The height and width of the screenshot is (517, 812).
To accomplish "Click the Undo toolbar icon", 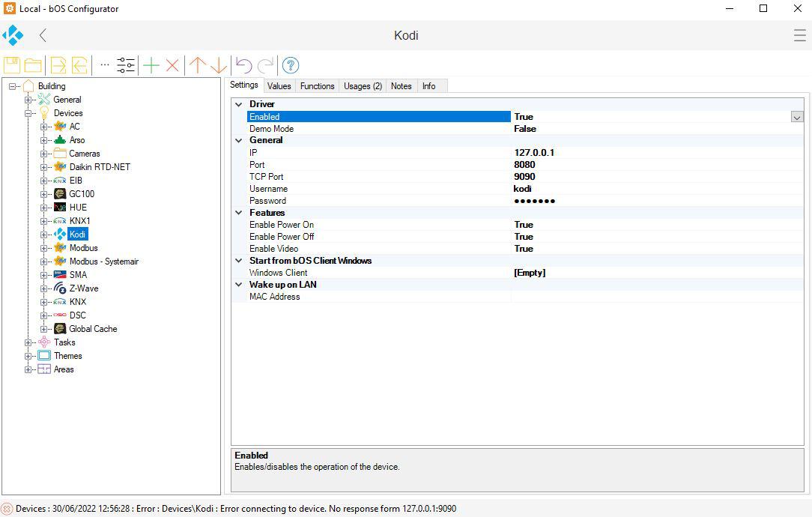I will 244,65.
